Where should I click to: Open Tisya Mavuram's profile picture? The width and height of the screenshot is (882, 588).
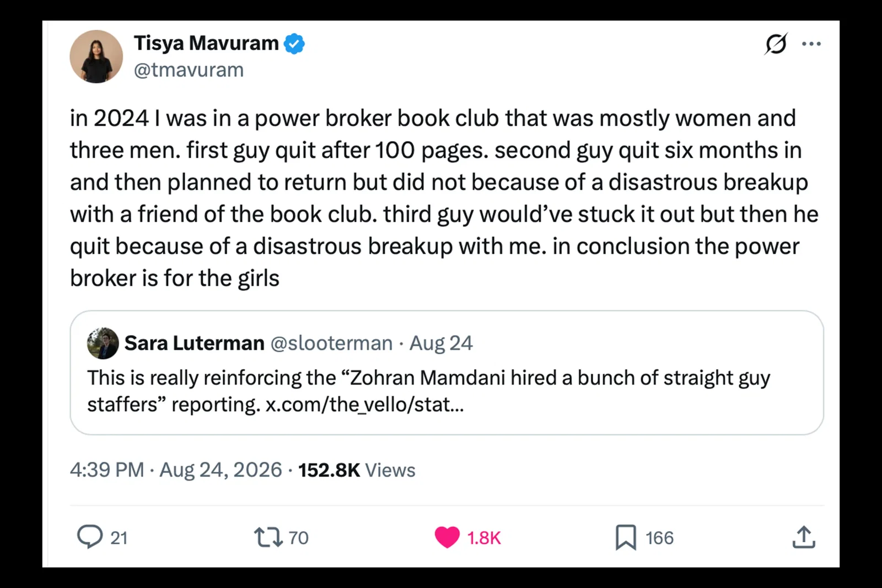(96, 57)
